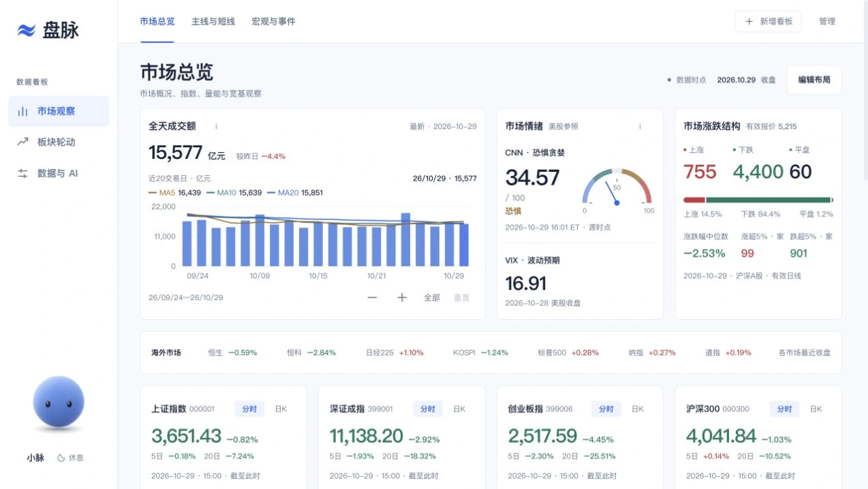Show full range with 全部 button

click(432, 297)
